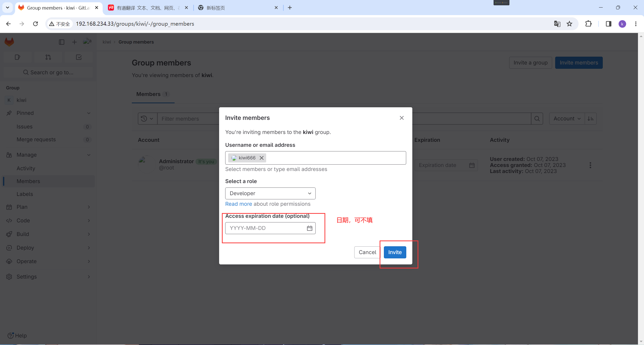Open the Developer role dropdown
Screen dimensions: 644x345
click(270, 193)
